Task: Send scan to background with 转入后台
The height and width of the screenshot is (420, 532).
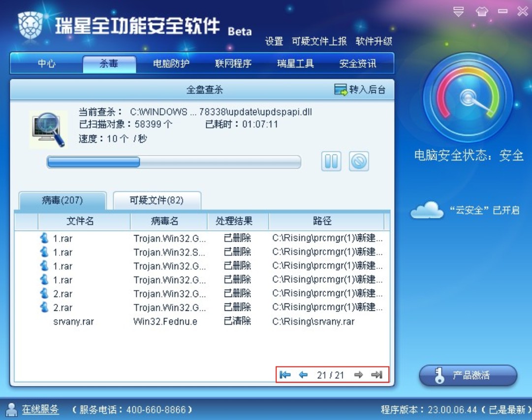Action: tap(360, 90)
